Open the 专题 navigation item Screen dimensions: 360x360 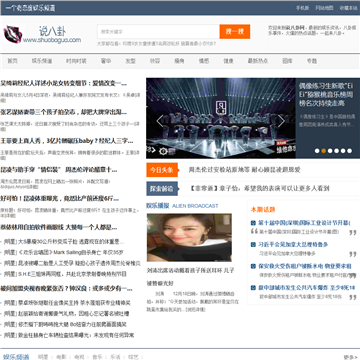[x=312, y=61]
